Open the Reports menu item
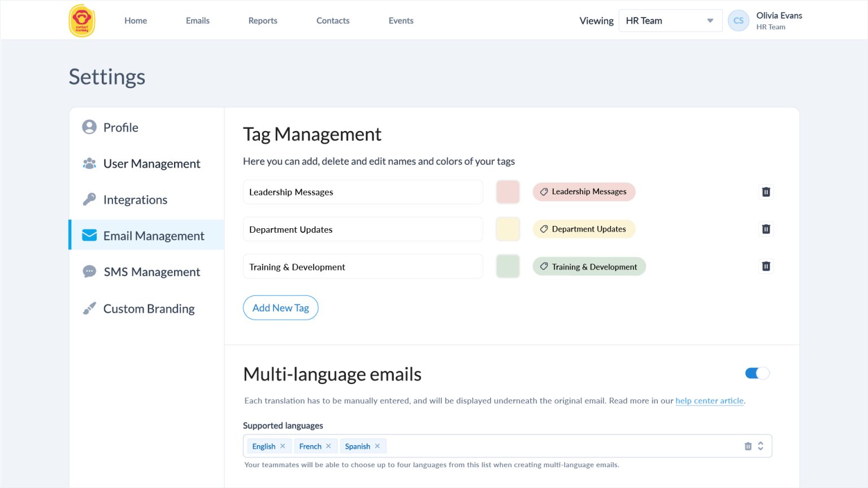 [263, 20]
